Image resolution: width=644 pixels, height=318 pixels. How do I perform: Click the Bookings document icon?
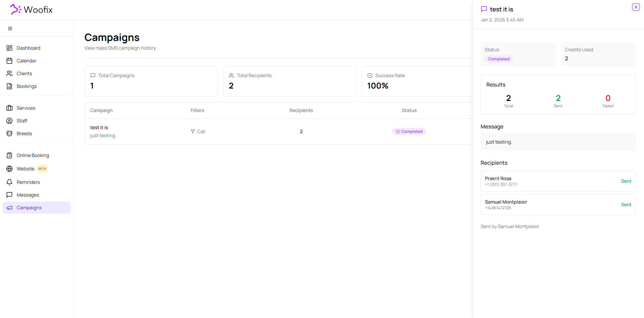[9, 86]
